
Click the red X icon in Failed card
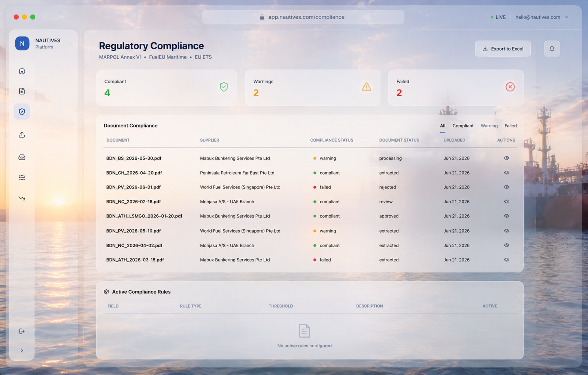click(510, 87)
